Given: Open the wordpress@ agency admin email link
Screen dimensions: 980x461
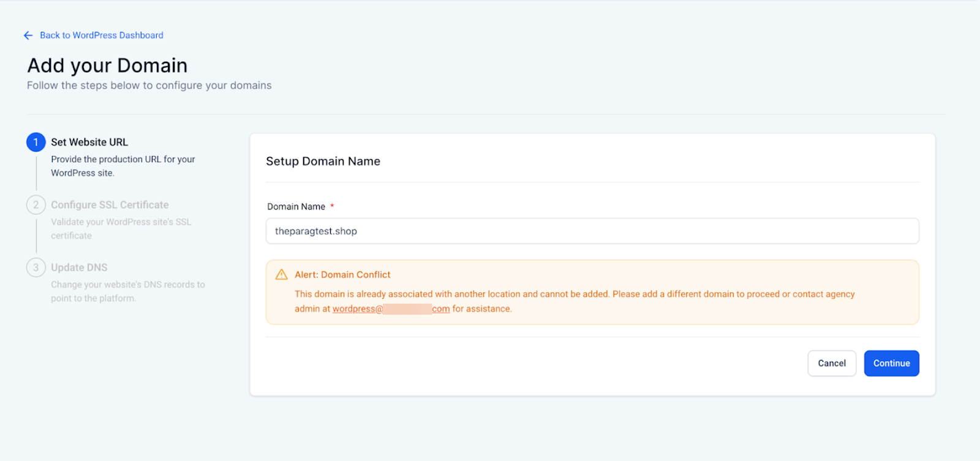Looking at the screenshot, I should tap(391, 309).
